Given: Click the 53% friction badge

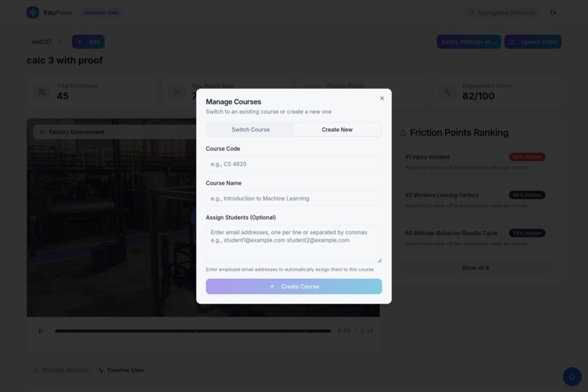Looking at the screenshot, I should [527, 233].
